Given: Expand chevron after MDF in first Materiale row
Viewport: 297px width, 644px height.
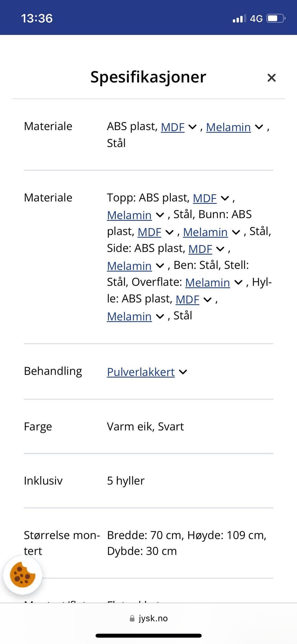Looking at the screenshot, I should pos(192,127).
